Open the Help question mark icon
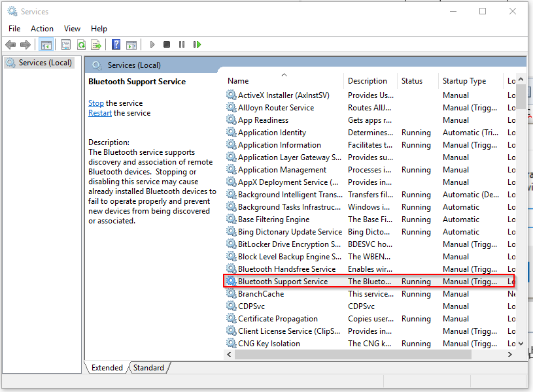Viewport: 533px width, 392px height. click(x=116, y=44)
